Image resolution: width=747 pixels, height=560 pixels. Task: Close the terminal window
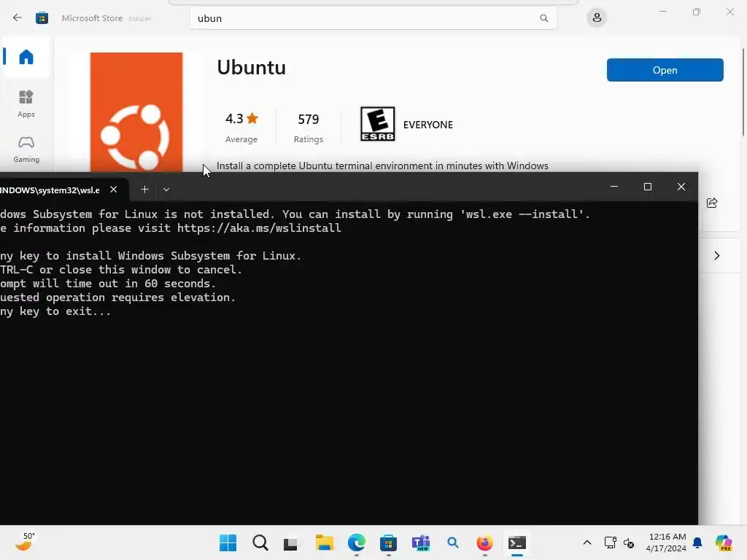(681, 187)
